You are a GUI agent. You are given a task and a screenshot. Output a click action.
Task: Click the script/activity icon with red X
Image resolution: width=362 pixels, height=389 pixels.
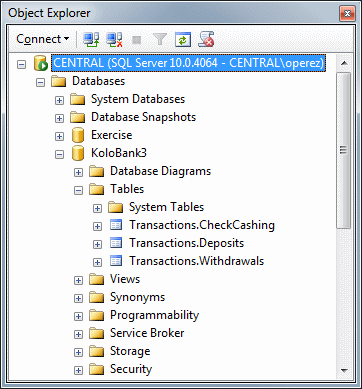[x=206, y=40]
